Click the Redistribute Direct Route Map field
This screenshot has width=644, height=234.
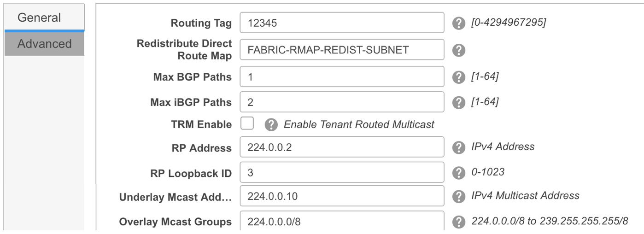[342, 50]
